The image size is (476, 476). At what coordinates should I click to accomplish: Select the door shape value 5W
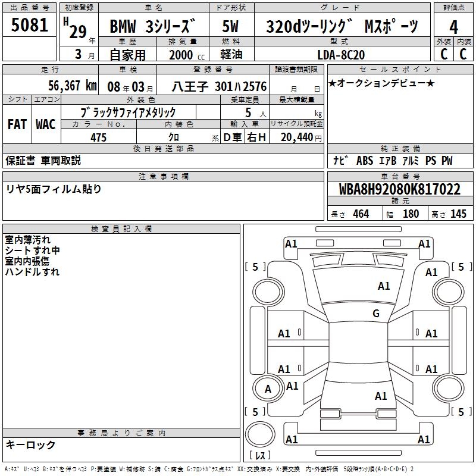(x=230, y=26)
